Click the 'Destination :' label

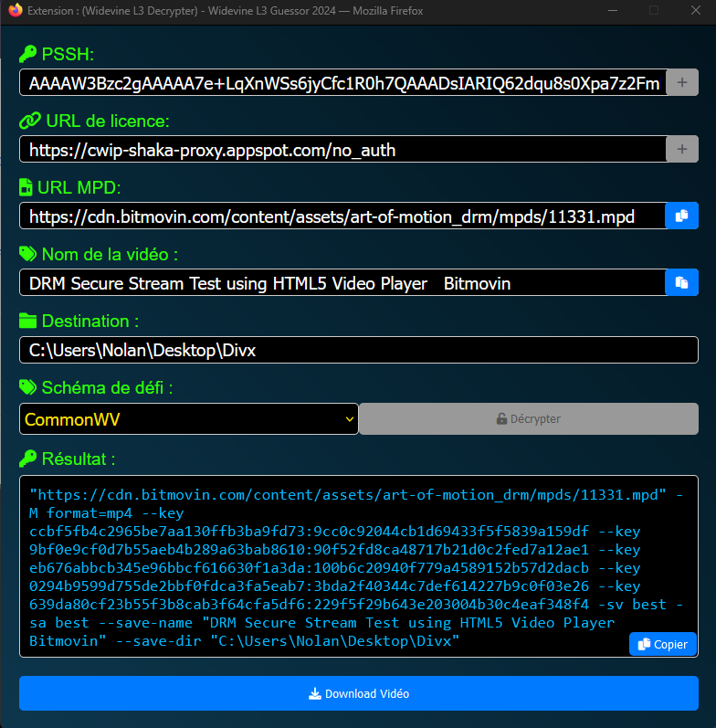pyautogui.click(x=90, y=321)
